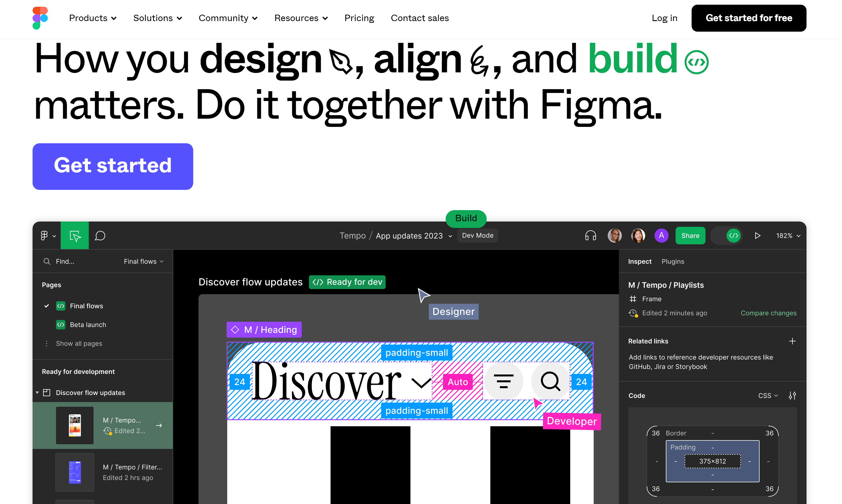842x504 pixels.
Task: Select the Move/Select tool in toolbar
Action: coord(74,235)
